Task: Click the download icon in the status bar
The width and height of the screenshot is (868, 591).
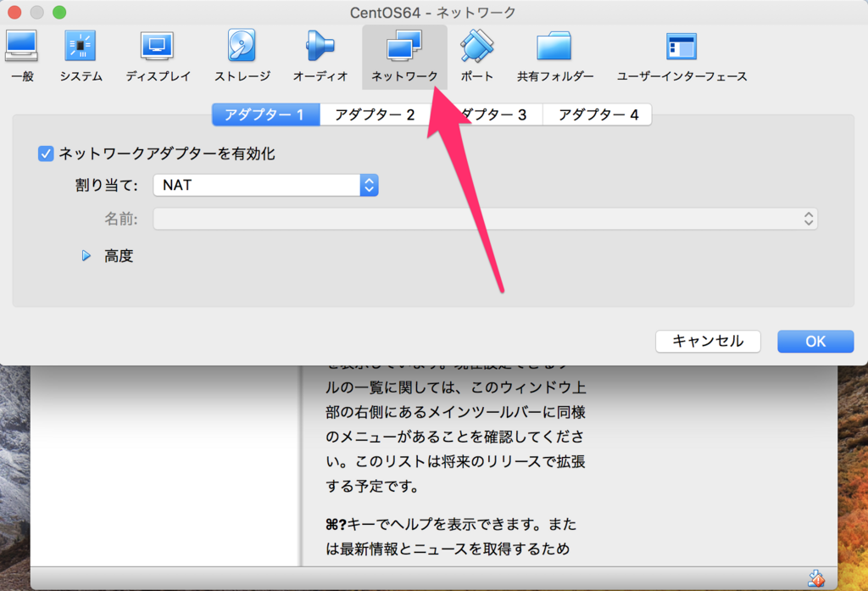Action: (816, 579)
